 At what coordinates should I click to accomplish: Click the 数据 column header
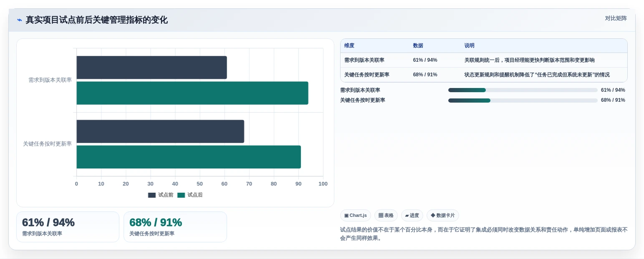point(418,46)
